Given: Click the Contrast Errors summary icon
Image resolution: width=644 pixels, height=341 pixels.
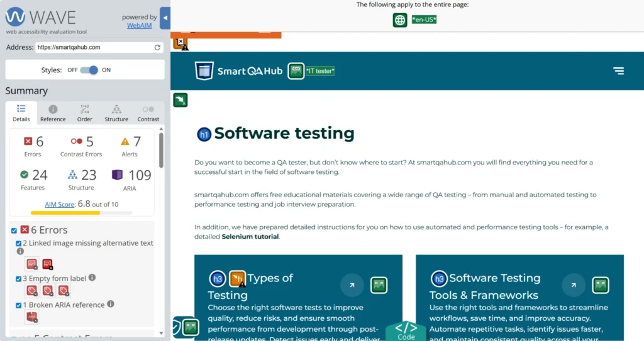Looking at the screenshot, I should click(76, 141).
